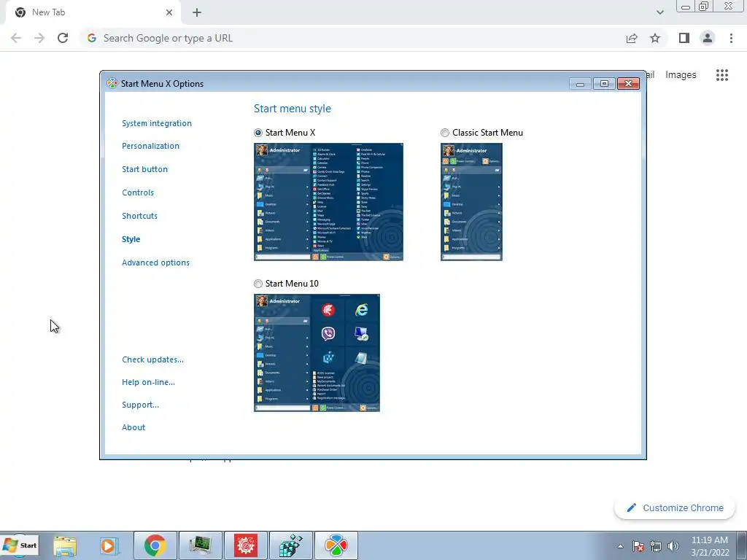Click the Chrome taskbar icon
The width and height of the screenshot is (747, 560).
click(155, 545)
